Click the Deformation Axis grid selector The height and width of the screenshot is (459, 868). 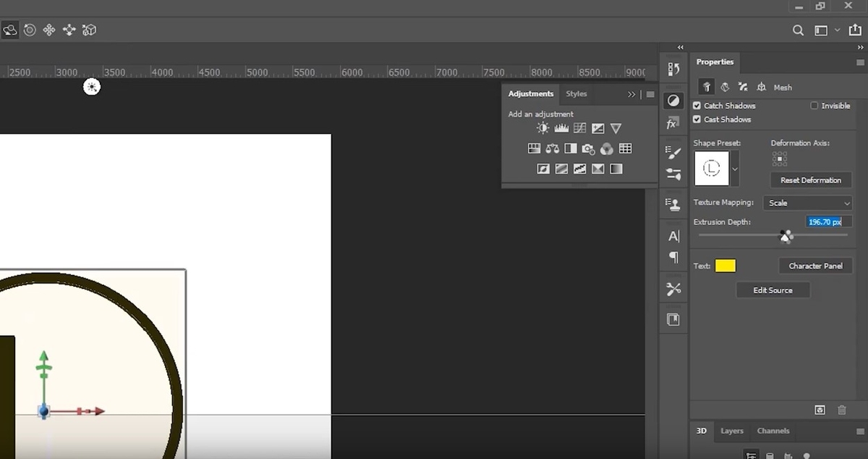pos(779,158)
